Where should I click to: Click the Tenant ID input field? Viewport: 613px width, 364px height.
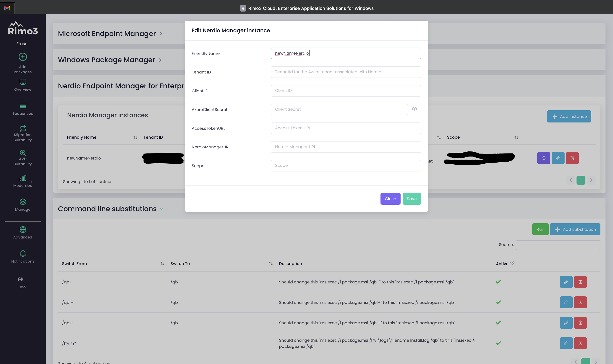pyautogui.click(x=346, y=72)
